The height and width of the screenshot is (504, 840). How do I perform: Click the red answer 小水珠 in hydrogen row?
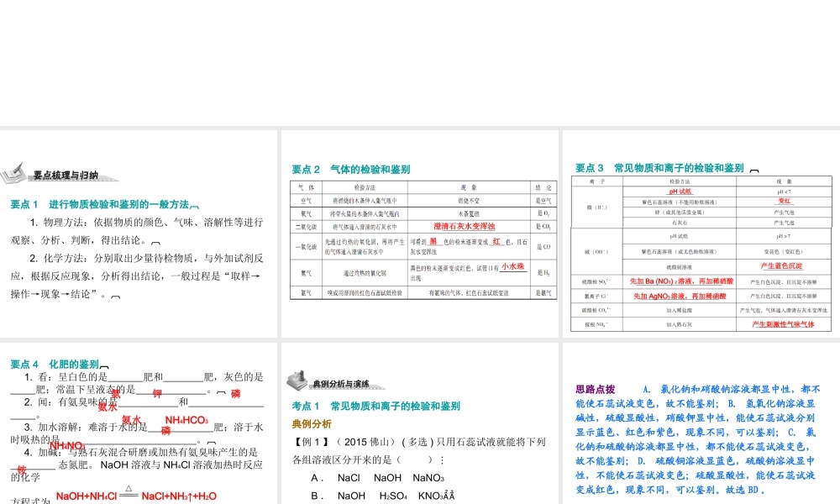pyautogui.click(x=512, y=266)
